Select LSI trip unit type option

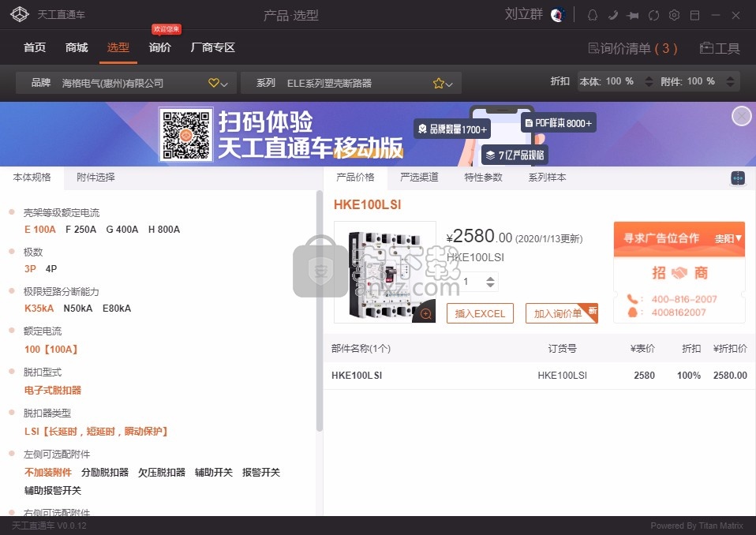point(96,432)
